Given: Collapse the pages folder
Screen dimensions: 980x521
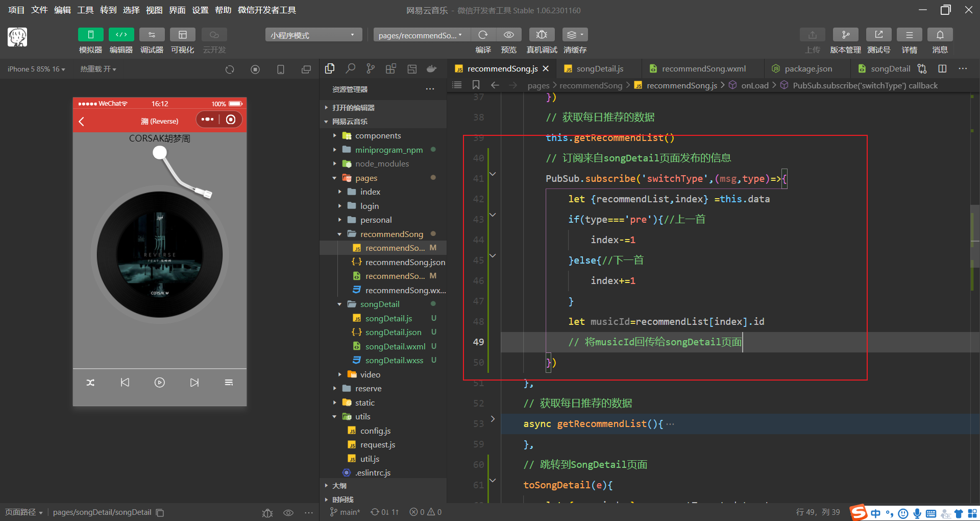Looking at the screenshot, I should 383,178.
